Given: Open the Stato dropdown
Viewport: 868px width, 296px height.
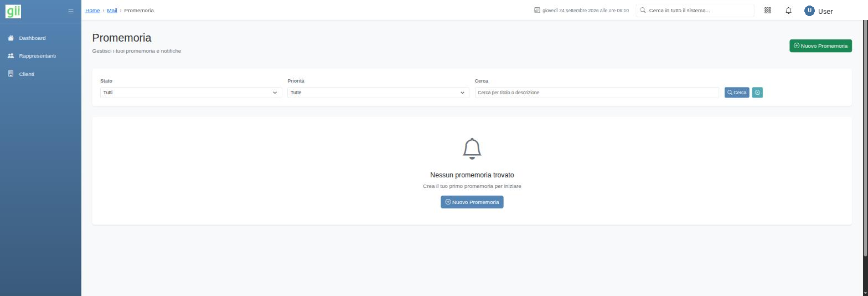Looking at the screenshot, I should (x=191, y=93).
